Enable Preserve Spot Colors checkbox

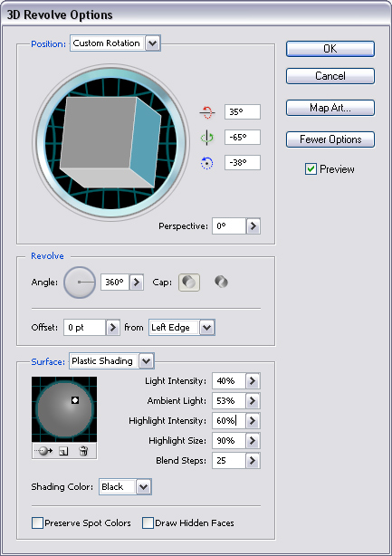click(x=37, y=523)
